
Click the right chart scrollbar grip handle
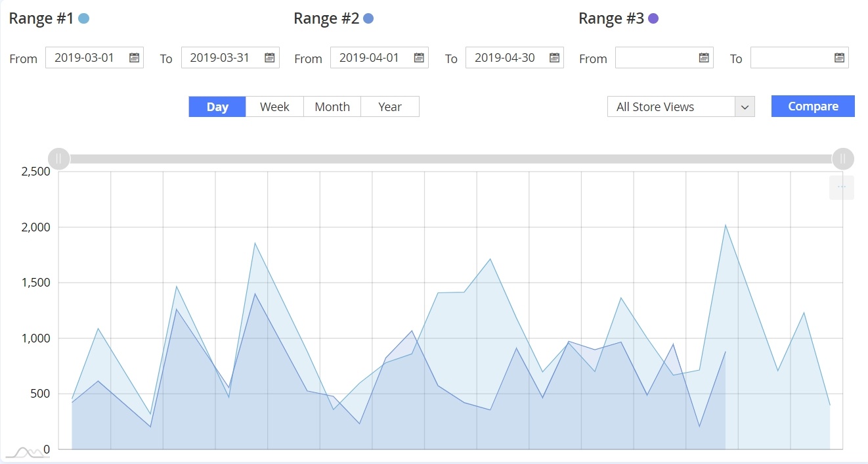click(842, 158)
